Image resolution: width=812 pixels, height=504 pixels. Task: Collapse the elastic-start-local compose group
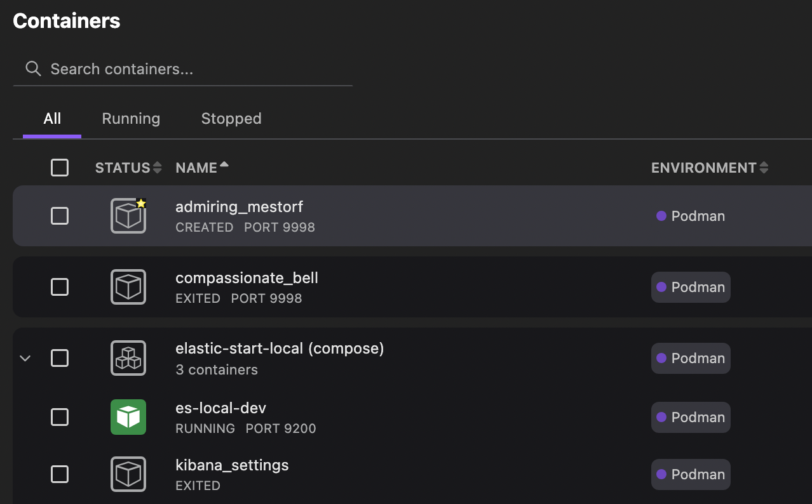point(25,358)
